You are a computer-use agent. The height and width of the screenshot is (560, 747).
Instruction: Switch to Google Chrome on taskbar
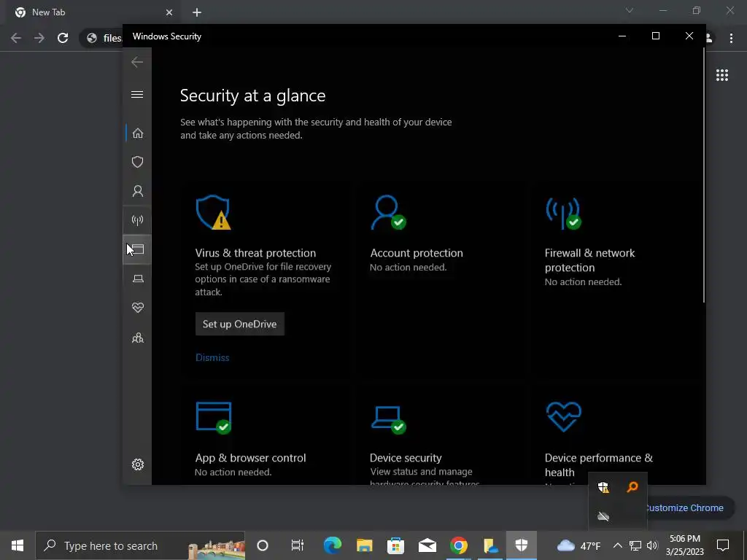pyautogui.click(x=459, y=545)
